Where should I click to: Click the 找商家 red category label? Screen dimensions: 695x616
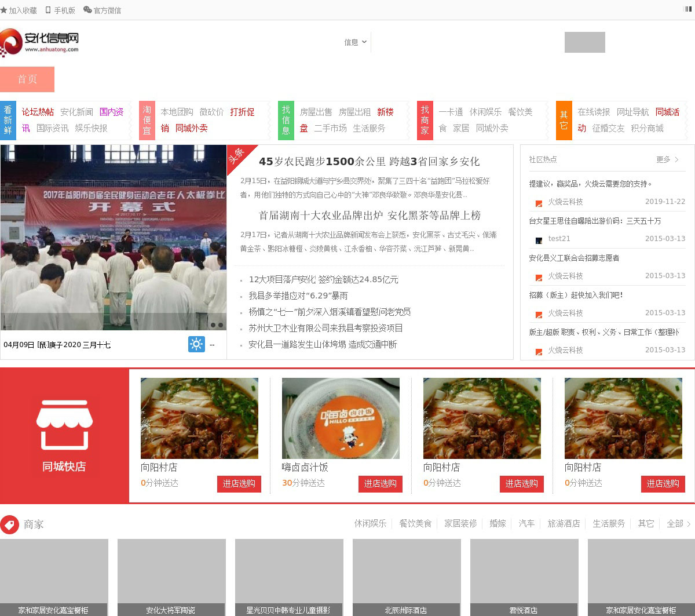[x=425, y=120]
